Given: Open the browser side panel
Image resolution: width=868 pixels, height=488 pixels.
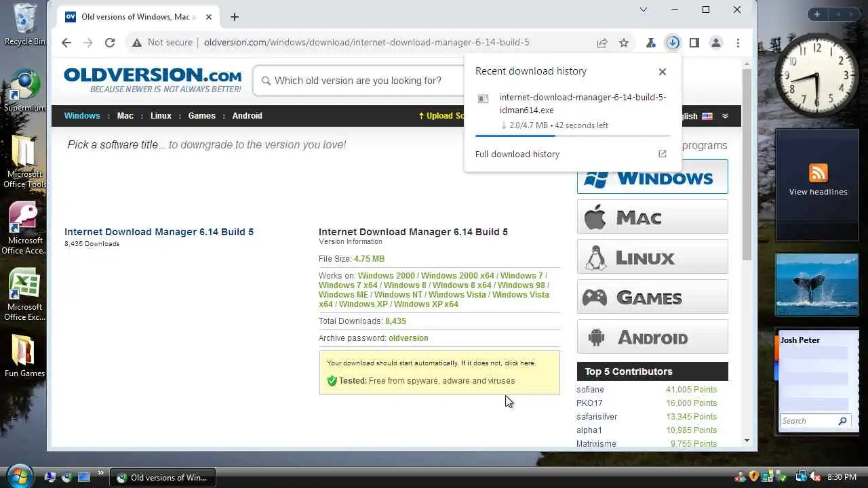Looking at the screenshot, I should (694, 43).
